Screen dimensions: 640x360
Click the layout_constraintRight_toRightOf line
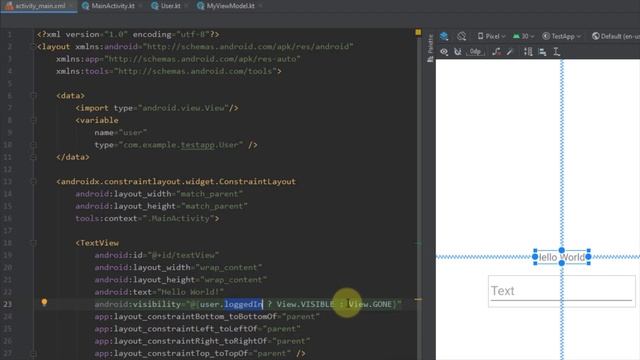click(202, 341)
